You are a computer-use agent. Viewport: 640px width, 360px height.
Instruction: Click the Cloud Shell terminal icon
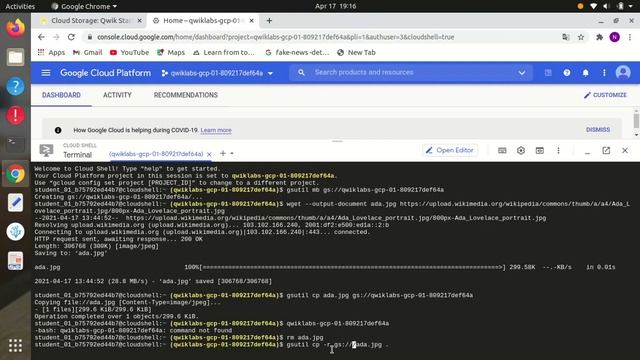(46, 151)
